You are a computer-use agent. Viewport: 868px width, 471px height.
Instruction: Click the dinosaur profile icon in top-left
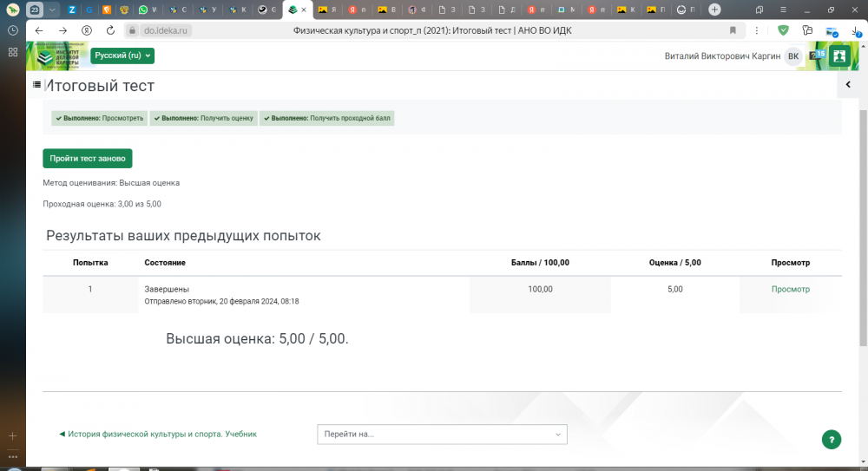(x=12, y=10)
